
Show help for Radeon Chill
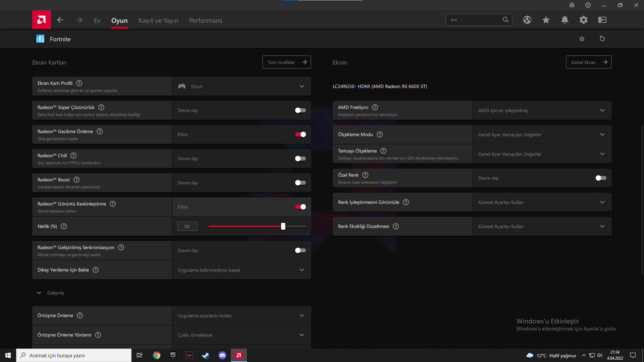point(73,156)
